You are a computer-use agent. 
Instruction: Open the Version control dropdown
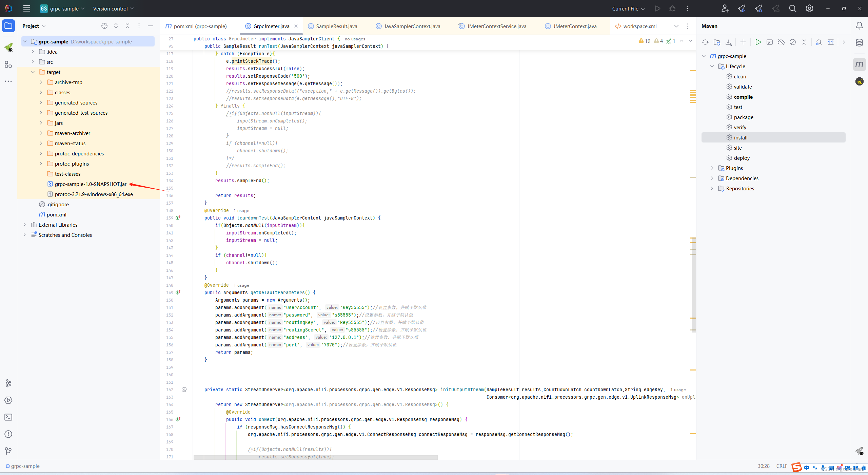[113, 8]
